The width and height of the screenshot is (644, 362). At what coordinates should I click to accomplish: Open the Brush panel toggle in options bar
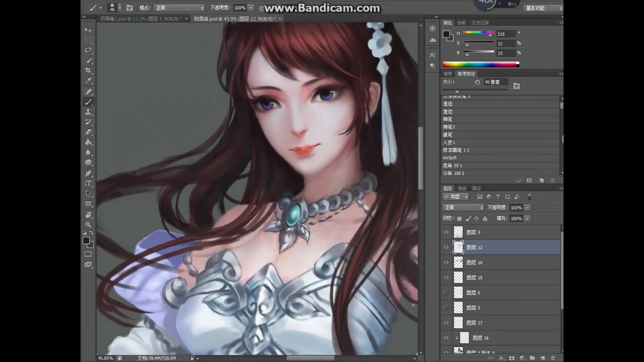click(129, 8)
